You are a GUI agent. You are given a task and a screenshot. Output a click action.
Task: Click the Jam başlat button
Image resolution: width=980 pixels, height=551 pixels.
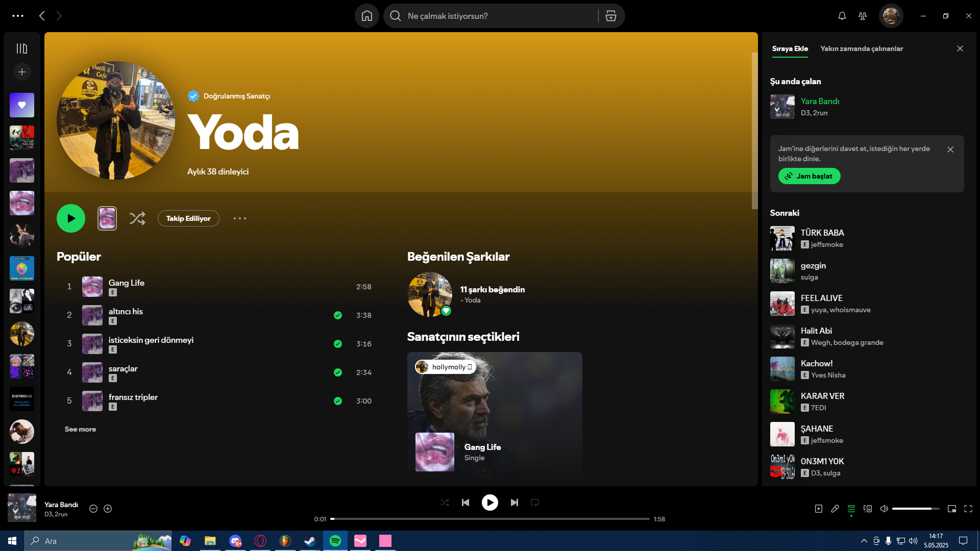pos(809,176)
